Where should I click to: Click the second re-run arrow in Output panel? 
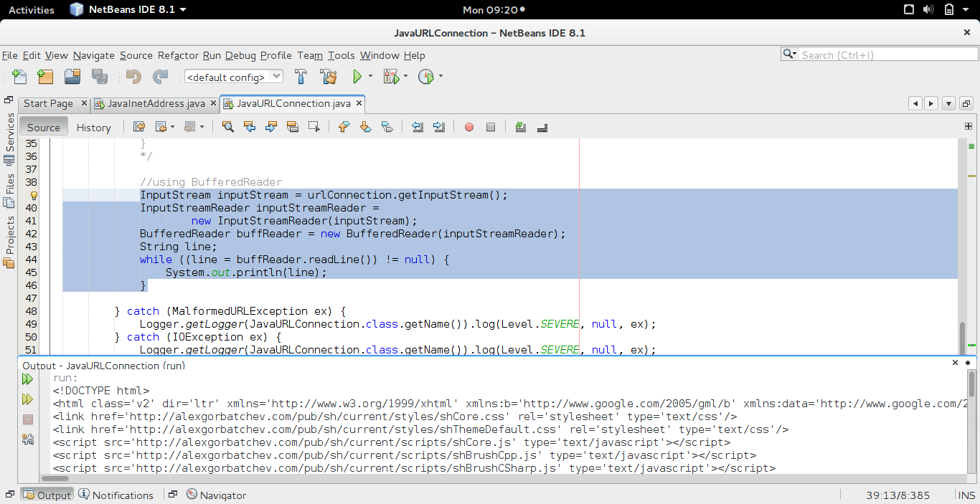click(x=27, y=399)
